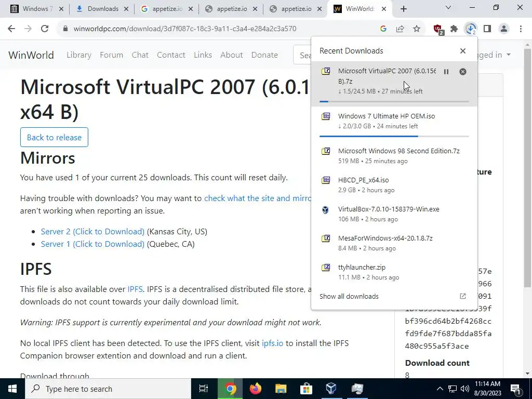Reload the current page
The height and width of the screenshot is (399, 532).
[45, 29]
